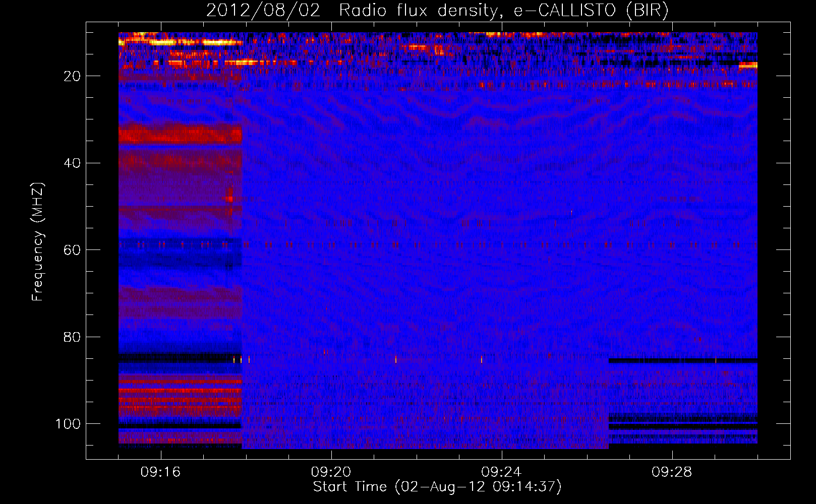This screenshot has height=504, width=816.
Task: Click the '09:24' time tick label
Action: tap(501, 472)
